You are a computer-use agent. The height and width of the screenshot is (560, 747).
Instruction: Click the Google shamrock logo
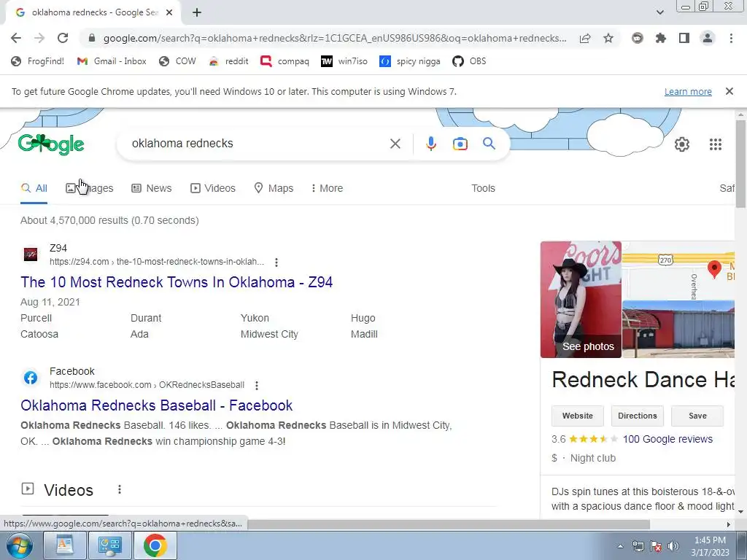pos(51,144)
